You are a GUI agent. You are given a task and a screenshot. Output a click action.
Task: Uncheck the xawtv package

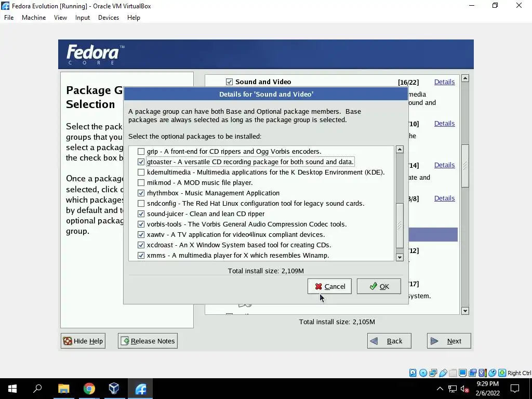141,234
